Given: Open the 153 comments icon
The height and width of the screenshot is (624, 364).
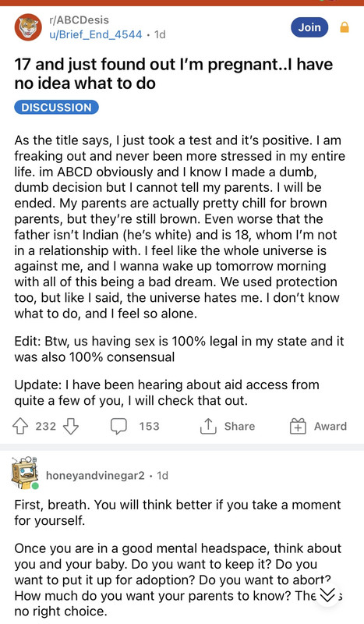Looking at the screenshot, I should 118,427.
